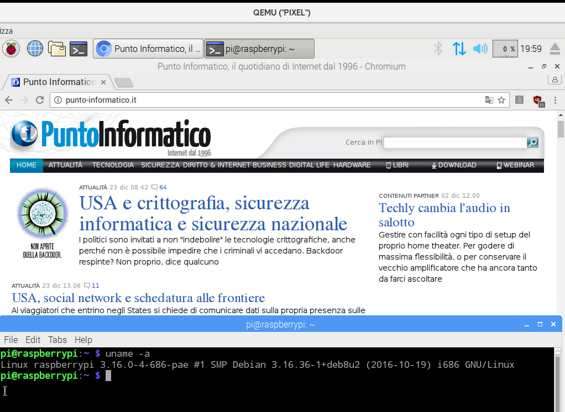565x412 pixels.
Task: Open the WEBINAR navigation item
Action: [x=515, y=165]
